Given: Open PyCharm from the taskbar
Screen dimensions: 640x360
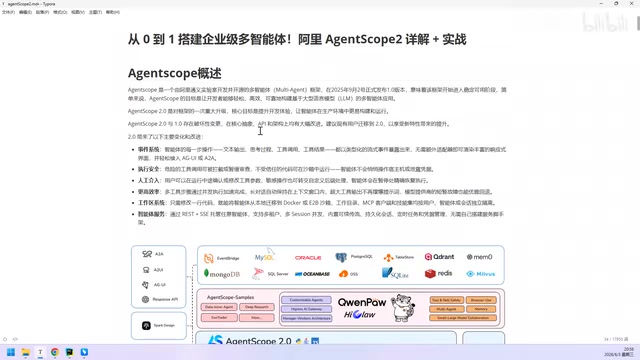Looking at the screenshot, I should 69,352.
